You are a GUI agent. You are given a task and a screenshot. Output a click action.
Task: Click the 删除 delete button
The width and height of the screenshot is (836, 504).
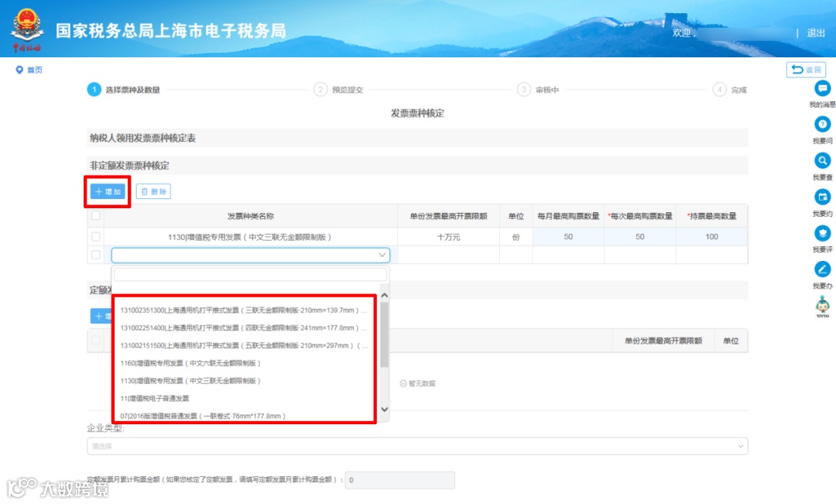coord(153,191)
